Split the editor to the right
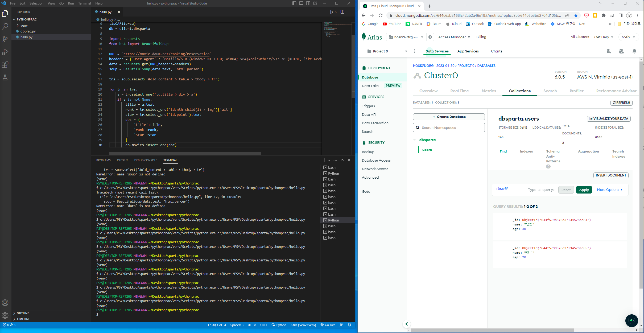The height and width of the screenshot is (333, 644). click(342, 12)
